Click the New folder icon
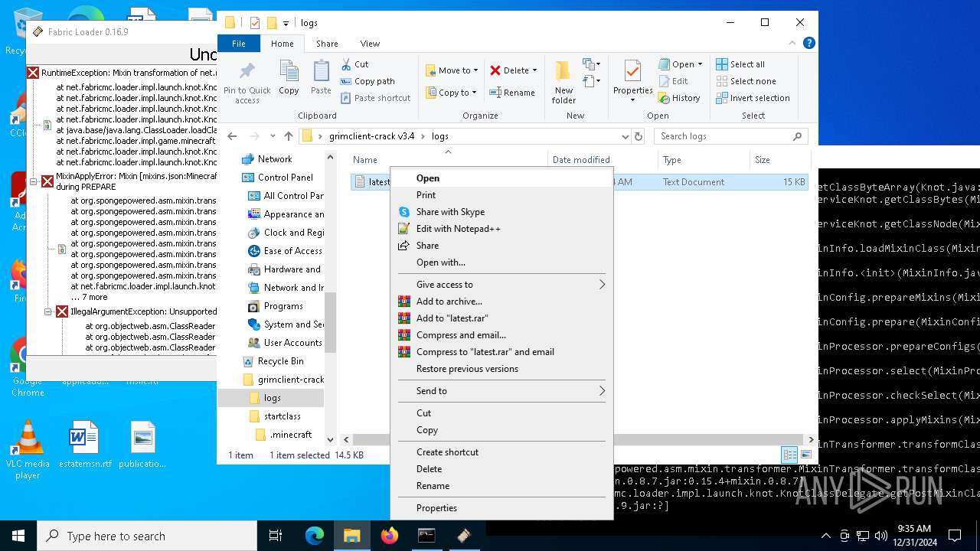The height and width of the screenshot is (551, 980). [563, 82]
